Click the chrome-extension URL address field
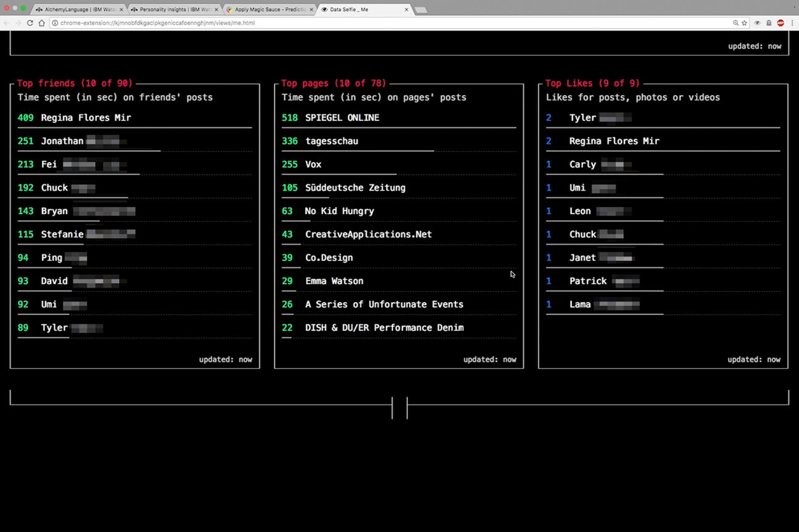799x532 pixels. pyautogui.click(x=370, y=23)
